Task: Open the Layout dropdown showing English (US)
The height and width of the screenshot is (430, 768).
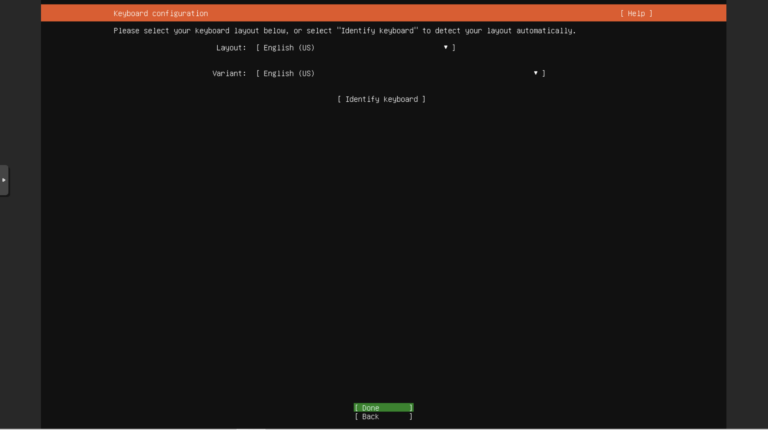Action: pyautogui.click(x=356, y=48)
